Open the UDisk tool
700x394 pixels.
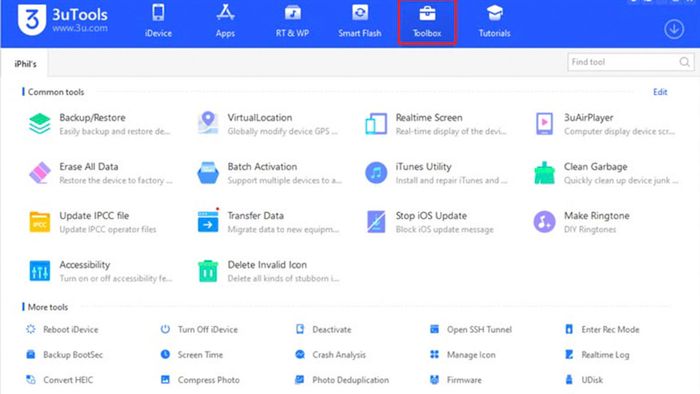pyautogui.click(x=584, y=380)
